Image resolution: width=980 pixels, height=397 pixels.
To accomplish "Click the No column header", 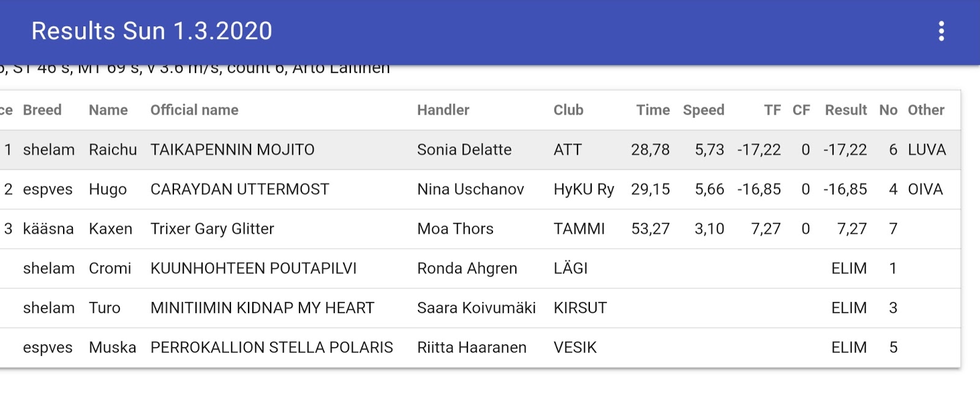I will 888,110.
